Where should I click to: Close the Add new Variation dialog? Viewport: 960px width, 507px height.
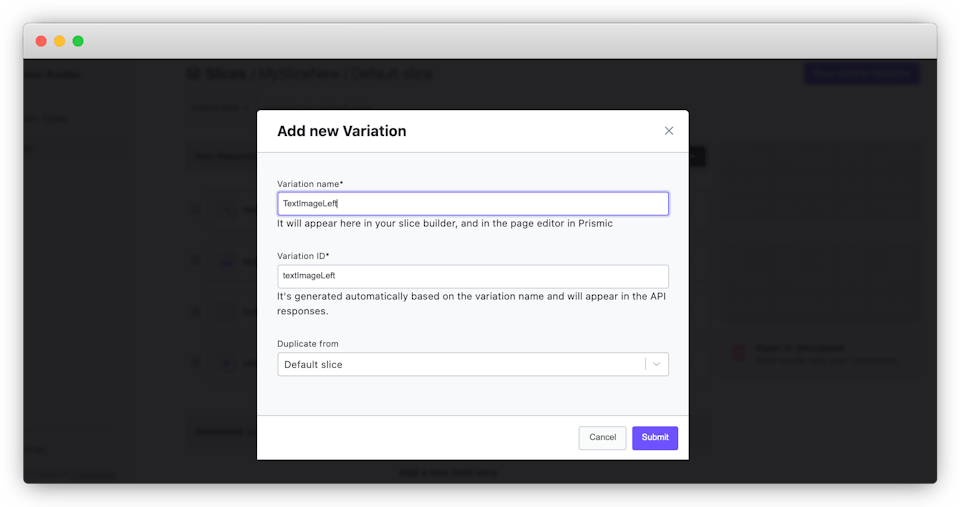pos(669,130)
